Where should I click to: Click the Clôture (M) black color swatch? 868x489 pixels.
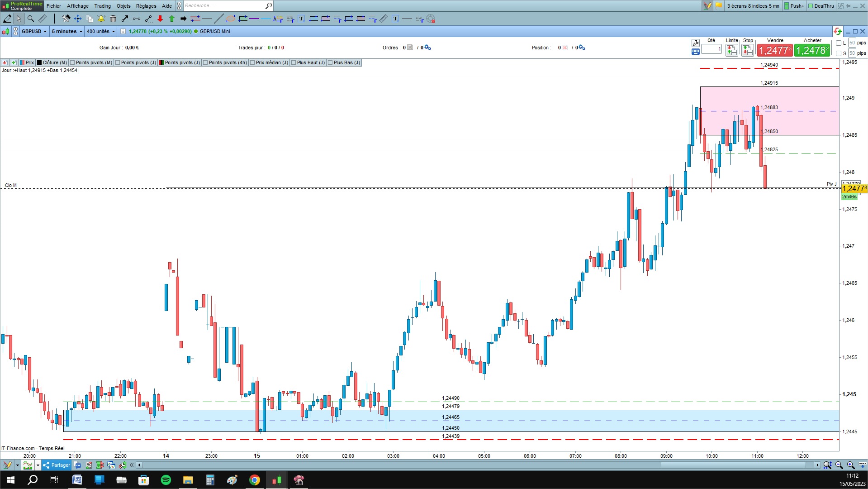39,62
